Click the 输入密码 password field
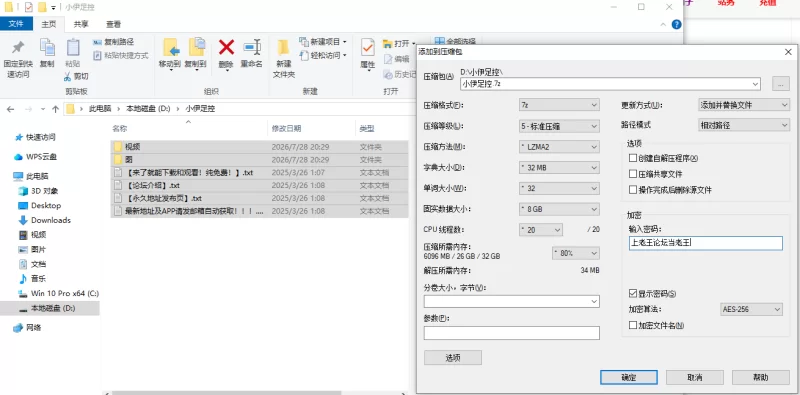This screenshot has height=395, width=800. [706, 243]
